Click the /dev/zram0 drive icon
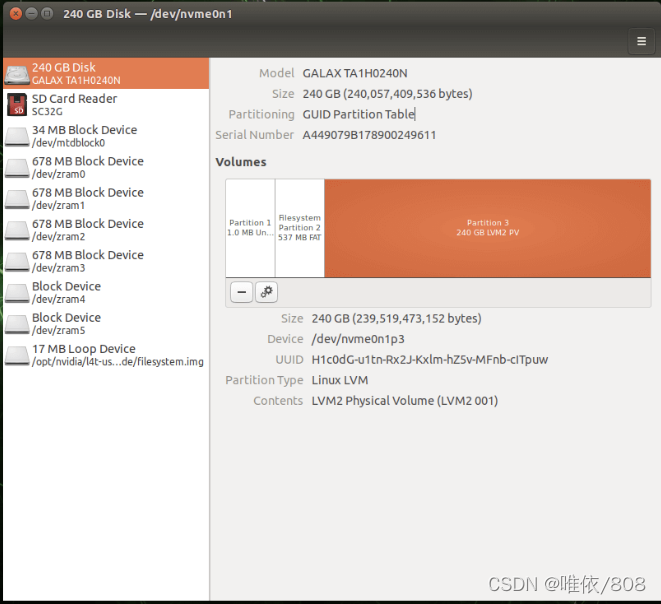Screen dimensions: 661x604 pyautogui.click(x=17, y=168)
